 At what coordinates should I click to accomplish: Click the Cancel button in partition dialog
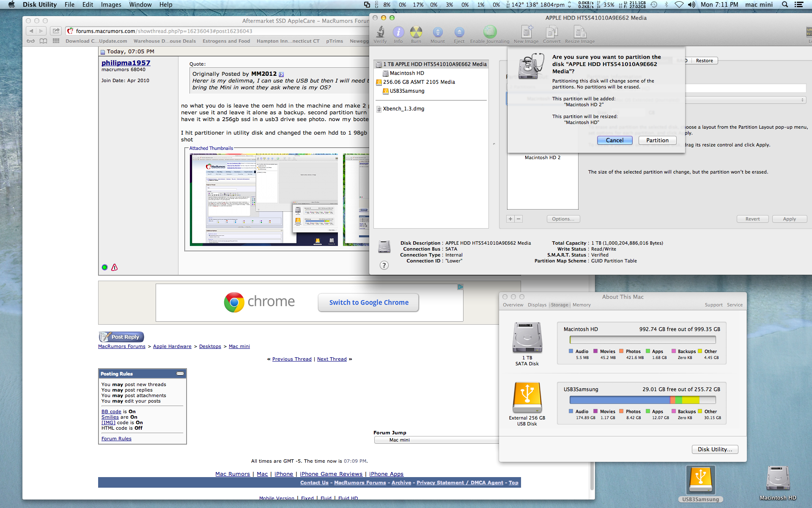tap(614, 140)
